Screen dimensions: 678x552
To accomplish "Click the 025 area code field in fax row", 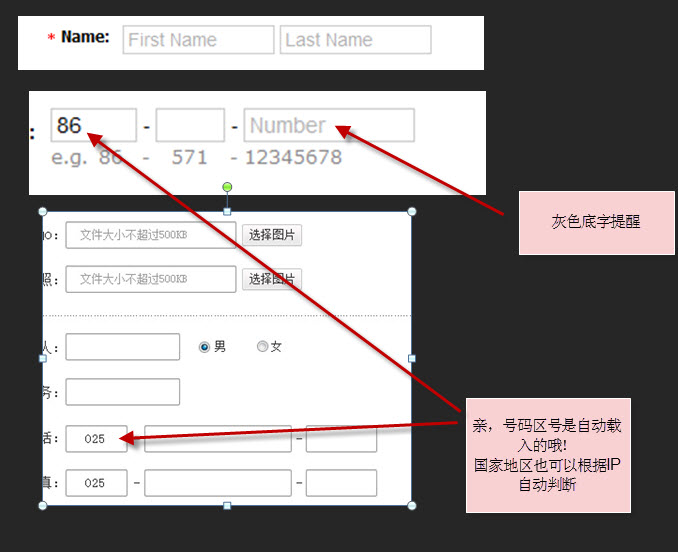I will click(96, 483).
